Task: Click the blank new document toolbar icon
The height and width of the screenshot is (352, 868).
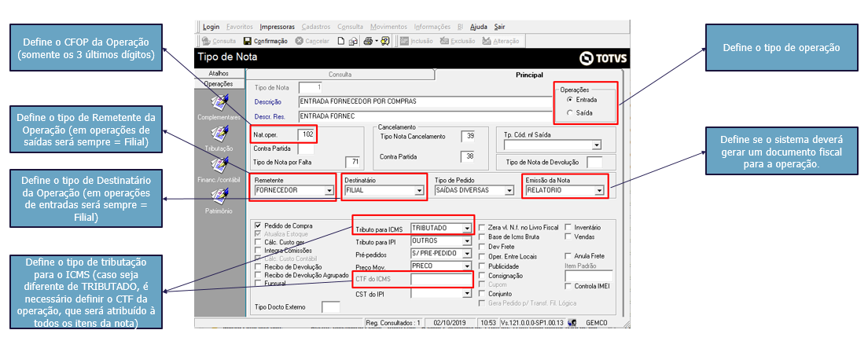Action: [x=341, y=41]
